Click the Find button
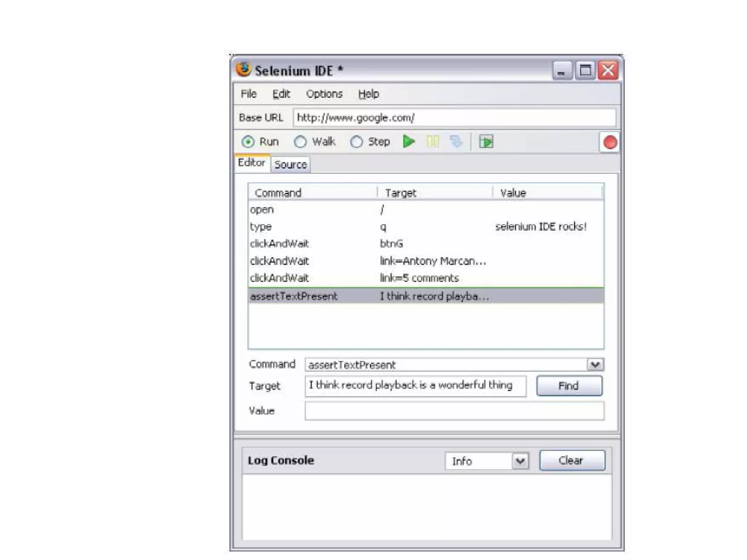747x560 pixels. 569,386
